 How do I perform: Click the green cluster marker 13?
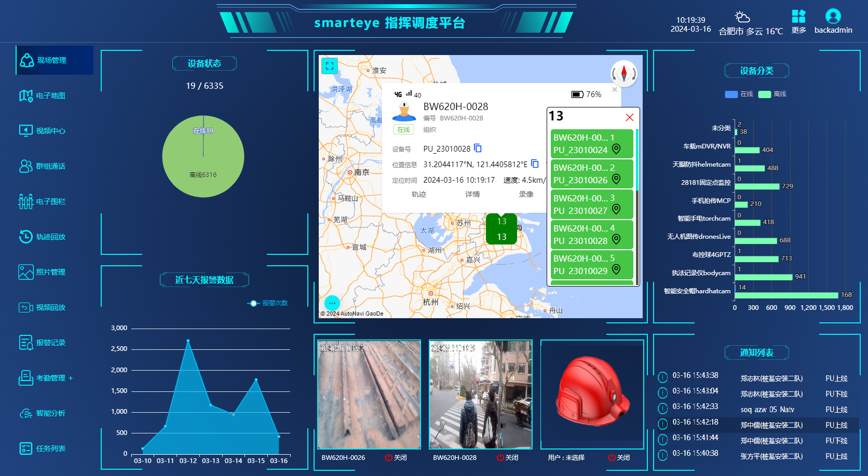point(501,229)
